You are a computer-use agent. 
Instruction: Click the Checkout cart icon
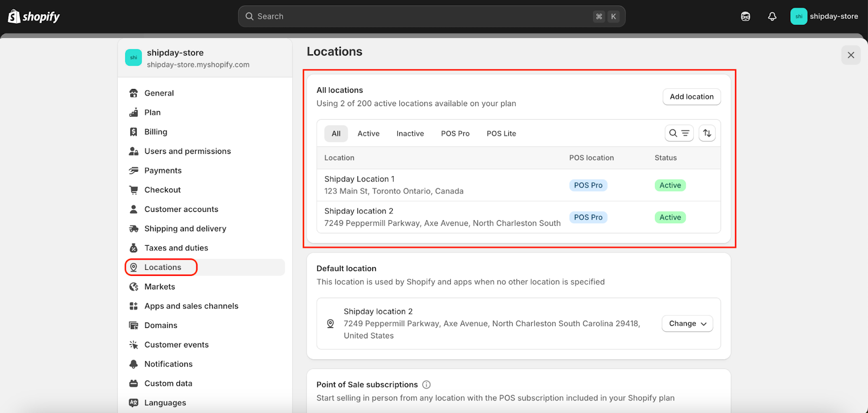pyautogui.click(x=133, y=190)
